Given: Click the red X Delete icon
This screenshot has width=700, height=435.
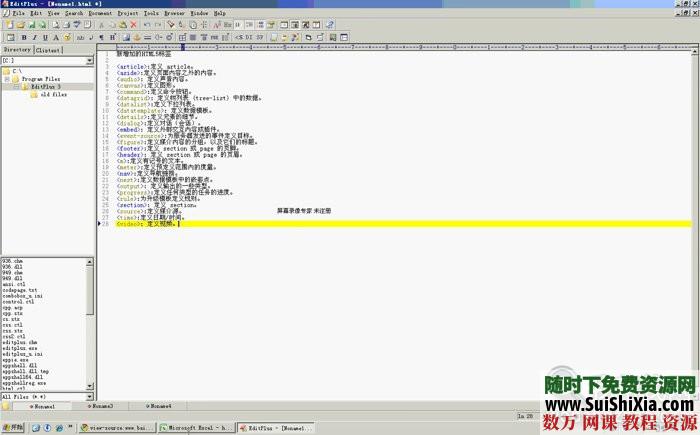Looking at the screenshot, I should pos(133,25).
